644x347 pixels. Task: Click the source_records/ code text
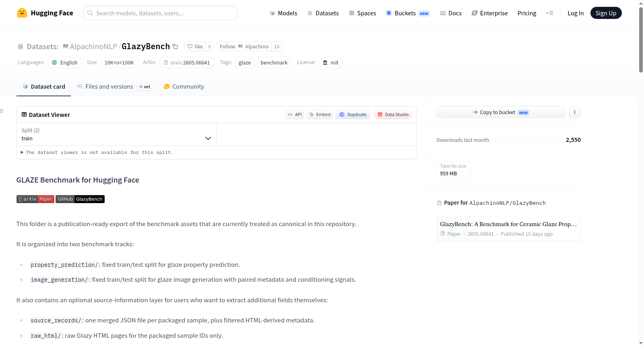(x=56, y=320)
